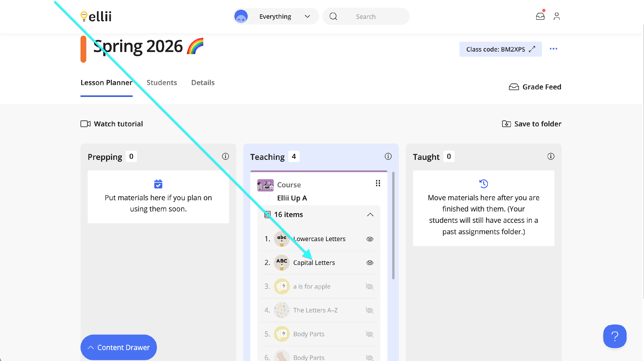644x361 pixels.
Task: Click the Prepping column info icon
Action: click(225, 156)
